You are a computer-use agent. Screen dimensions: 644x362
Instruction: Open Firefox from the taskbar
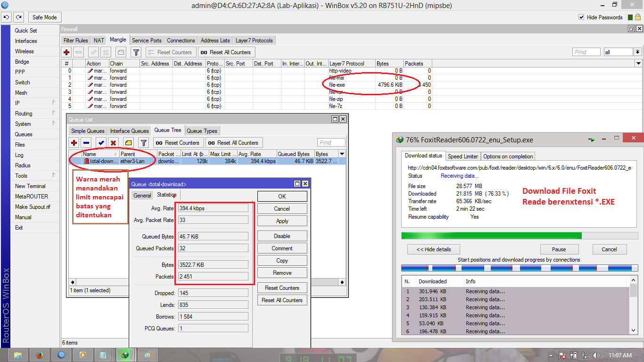click(x=39, y=355)
